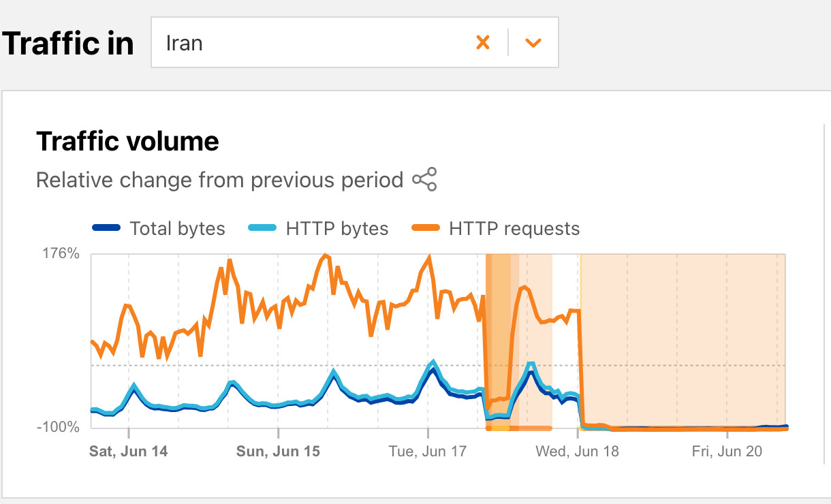Click the 176% y-axis label
831x504 pixels.
[62, 255]
